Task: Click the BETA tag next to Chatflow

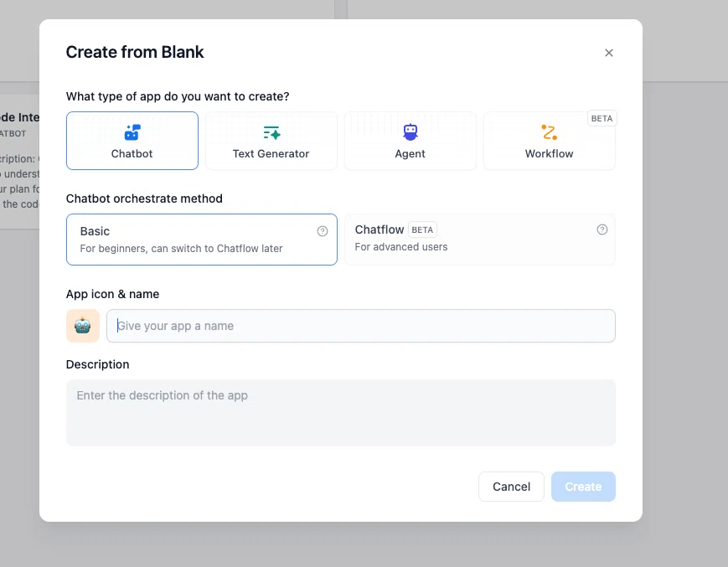Action: click(x=422, y=229)
